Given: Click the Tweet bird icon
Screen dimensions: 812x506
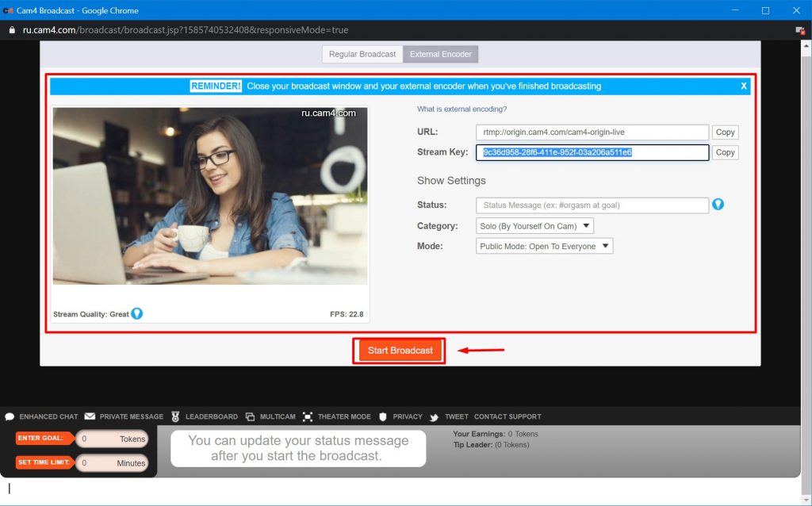Looking at the screenshot, I should (434, 416).
